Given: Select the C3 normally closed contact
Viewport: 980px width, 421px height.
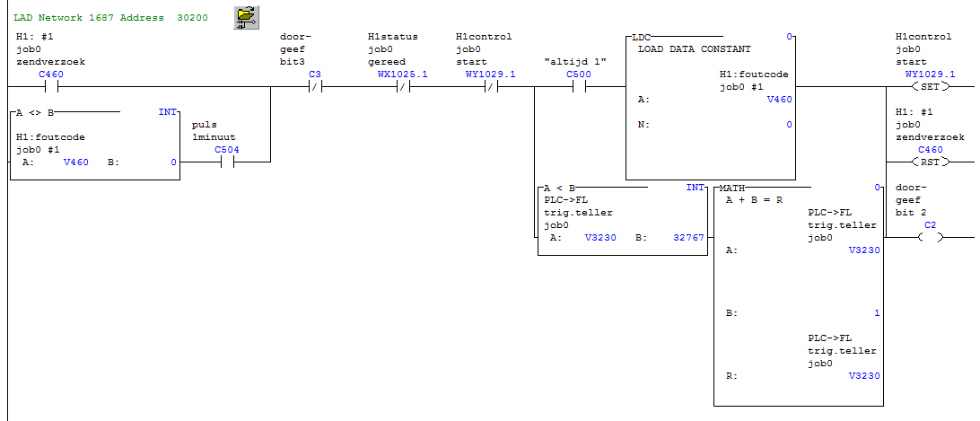Looking at the screenshot, I should click(x=315, y=87).
